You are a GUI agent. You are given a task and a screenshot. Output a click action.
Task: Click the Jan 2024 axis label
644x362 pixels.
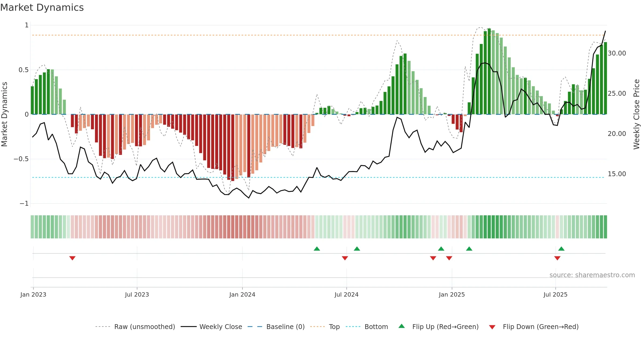coord(242,295)
